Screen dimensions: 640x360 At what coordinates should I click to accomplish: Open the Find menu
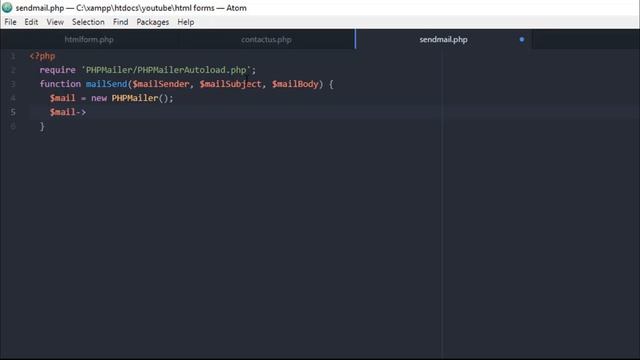[x=120, y=22]
